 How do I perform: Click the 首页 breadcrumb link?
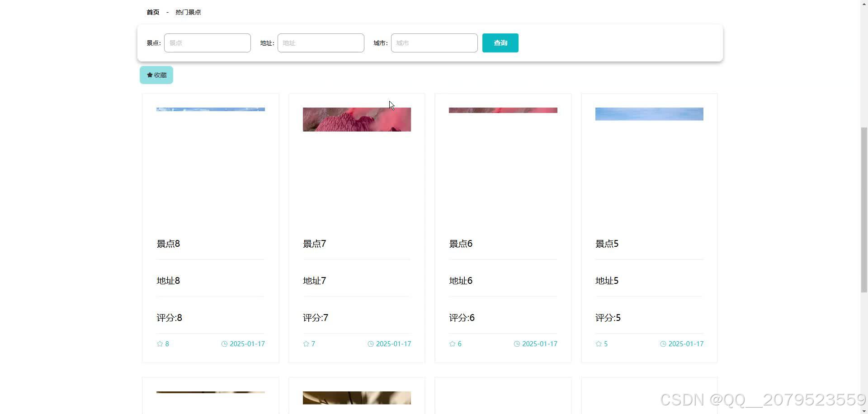(x=153, y=12)
